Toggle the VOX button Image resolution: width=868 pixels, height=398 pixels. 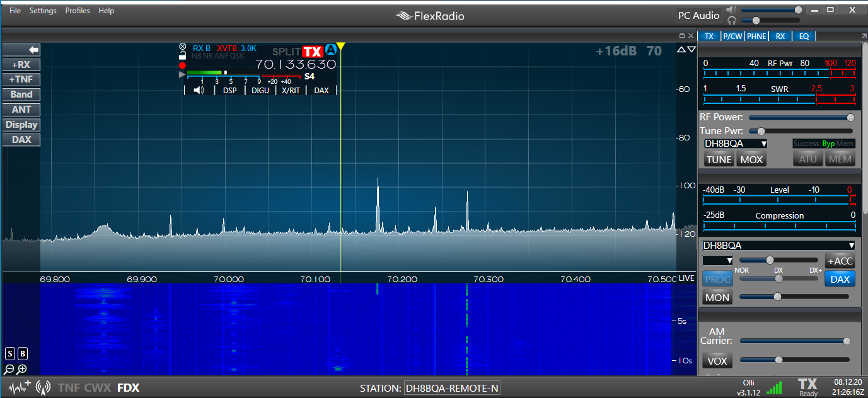(x=717, y=361)
